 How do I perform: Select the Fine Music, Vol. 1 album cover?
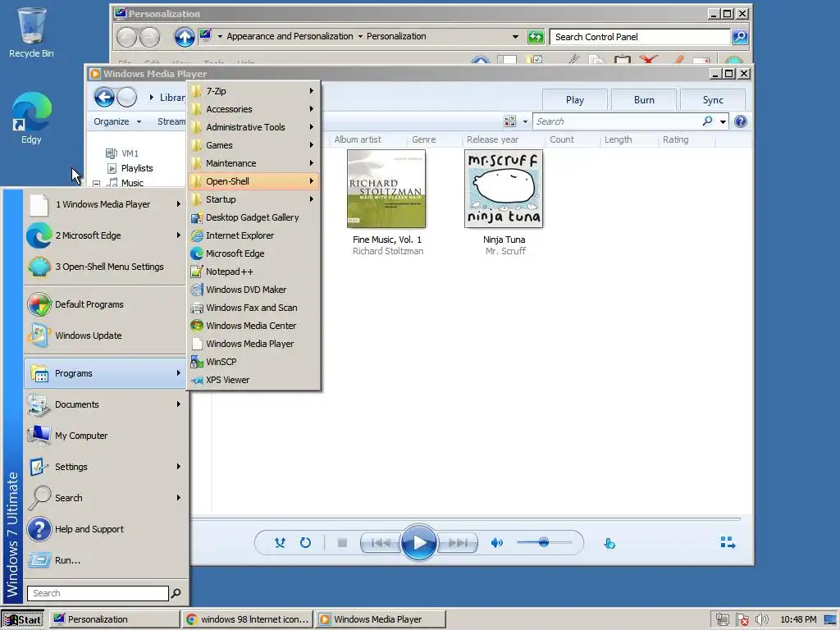pos(386,189)
